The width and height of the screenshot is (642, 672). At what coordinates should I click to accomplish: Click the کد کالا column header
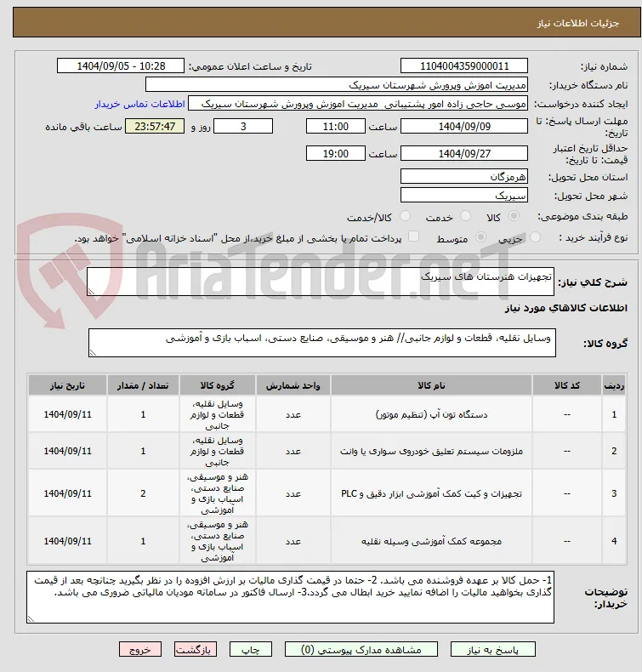566,385
